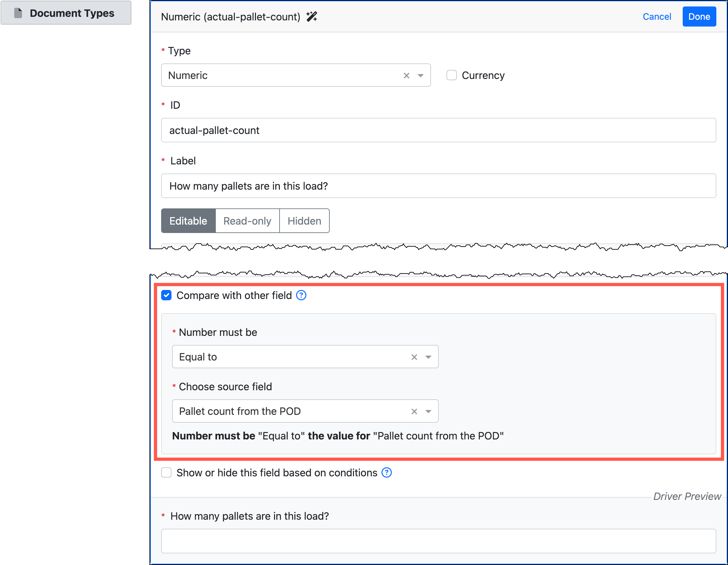
Task: Clear the Numeric type selection
Action: click(406, 76)
